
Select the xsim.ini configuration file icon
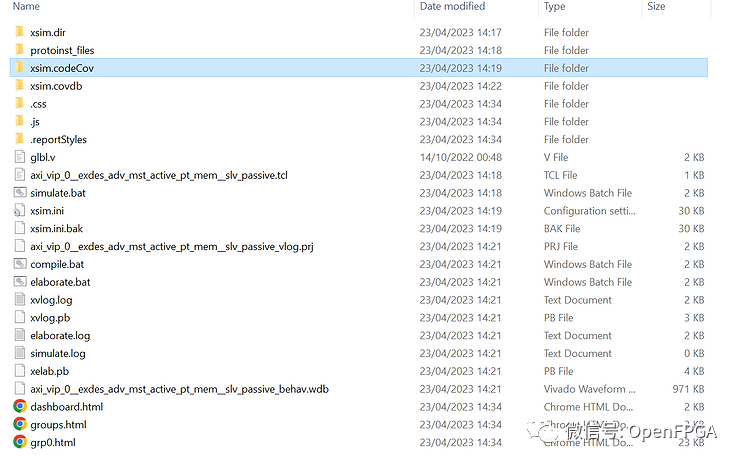coord(20,211)
